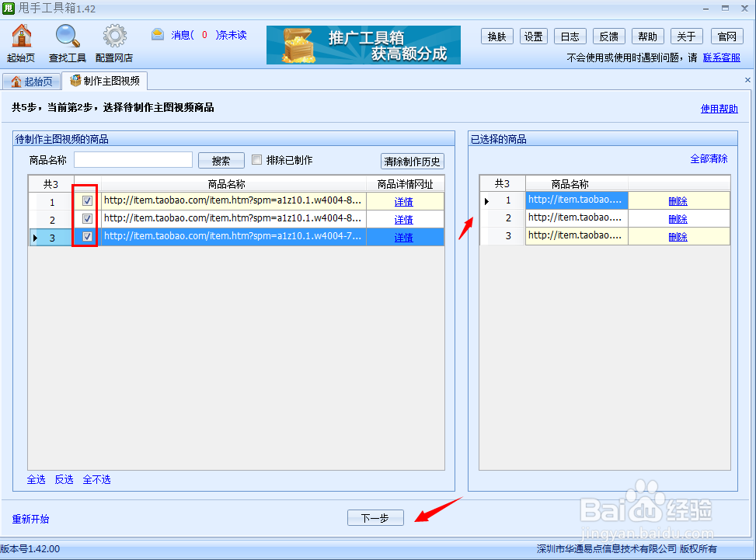Click the house icon on 起始页 tab
Viewport: 756px width, 560px height.
17,79
